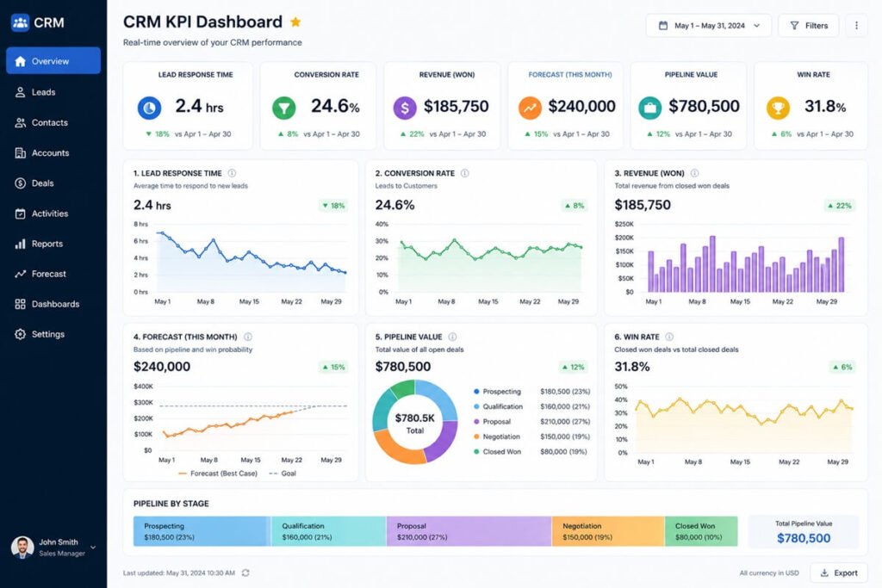Click the Overview home icon in sidebar
This screenshot has height=588, width=882.
(x=21, y=61)
